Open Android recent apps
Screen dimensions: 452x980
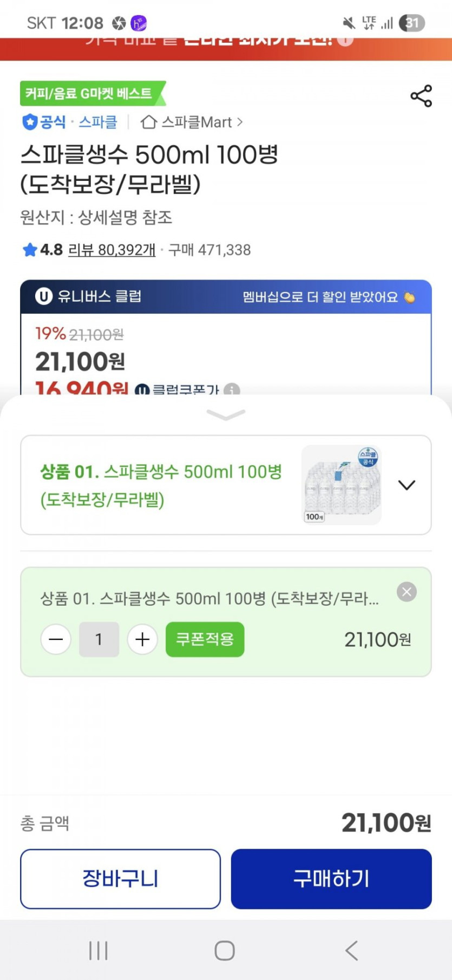point(99,950)
